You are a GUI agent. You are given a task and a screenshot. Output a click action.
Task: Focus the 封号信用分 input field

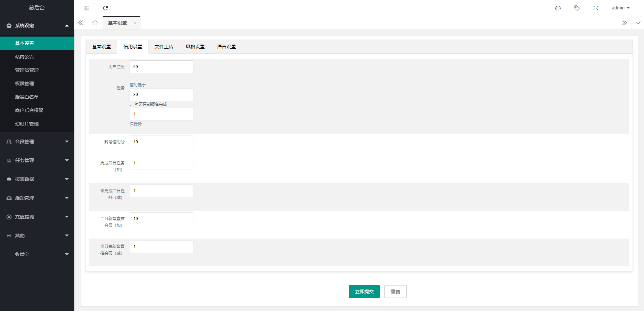pyautogui.click(x=162, y=142)
